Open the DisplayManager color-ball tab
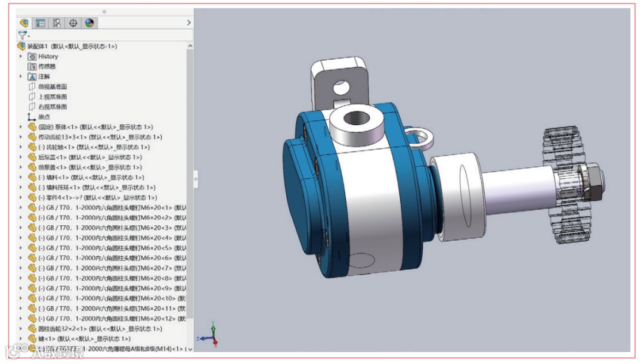 [x=89, y=23]
